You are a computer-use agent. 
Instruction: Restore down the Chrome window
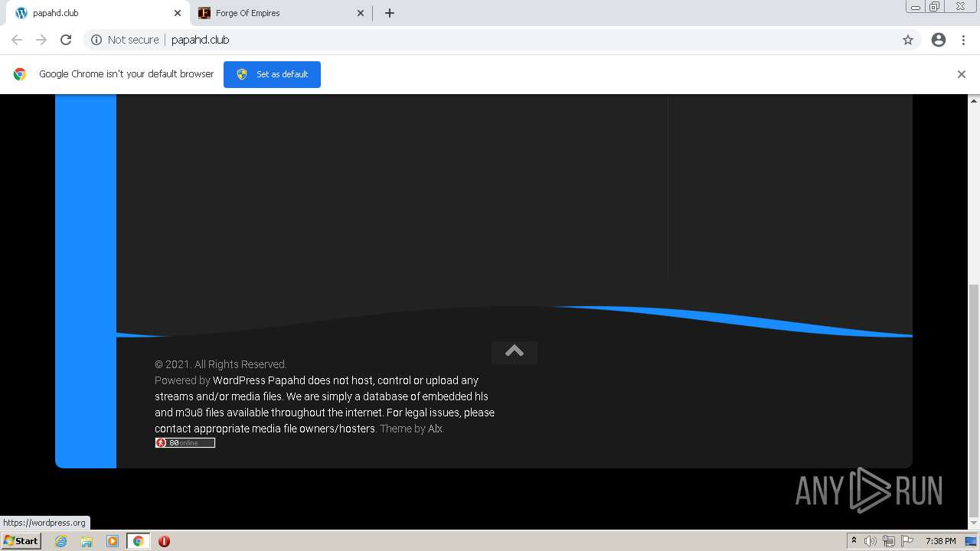[935, 7]
